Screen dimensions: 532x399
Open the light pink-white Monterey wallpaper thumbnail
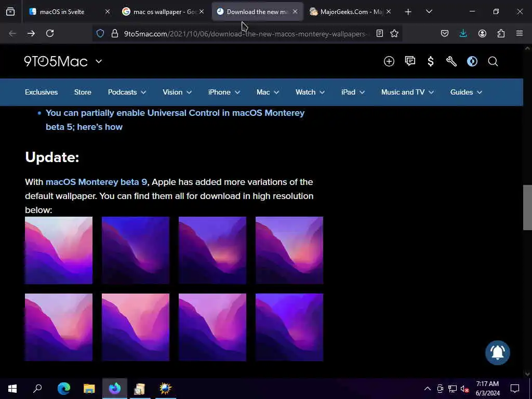pos(59,250)
